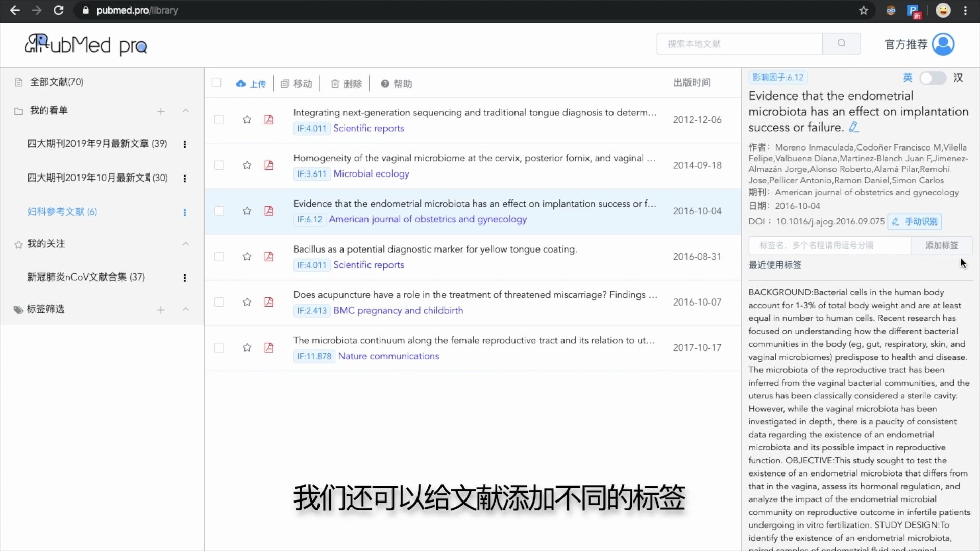Check the Evidence endometrial microbiota row
The height and width of the screenshot is (551, 980).
tap(219, 211)
